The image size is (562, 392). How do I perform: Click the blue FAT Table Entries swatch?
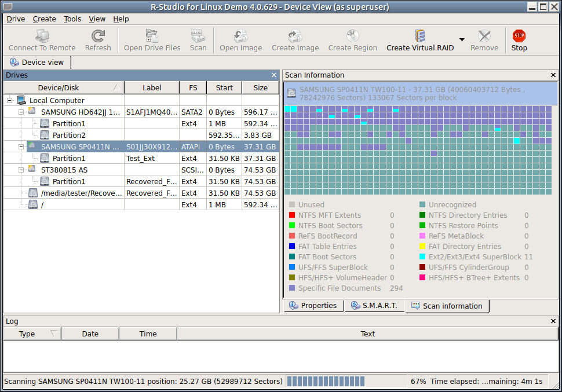(x=292, y=246)
